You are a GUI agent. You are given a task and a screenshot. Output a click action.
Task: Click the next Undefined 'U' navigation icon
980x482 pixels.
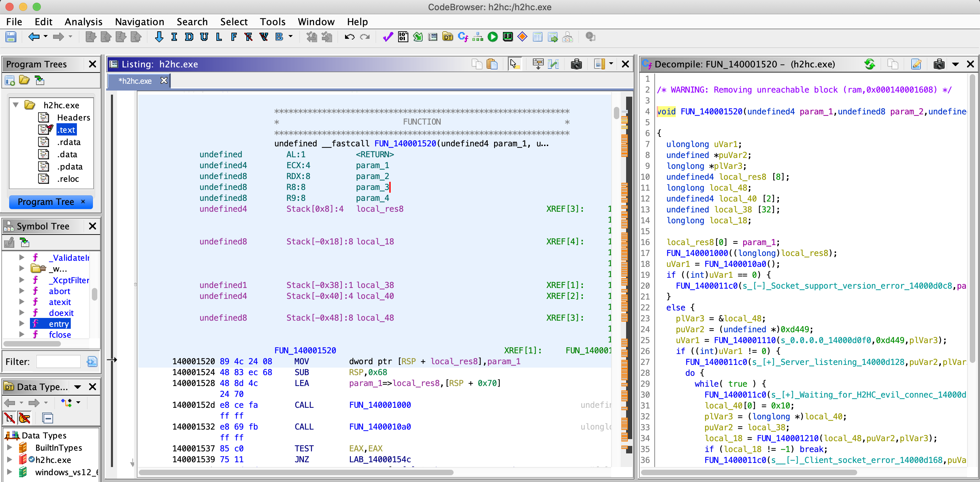204,37
